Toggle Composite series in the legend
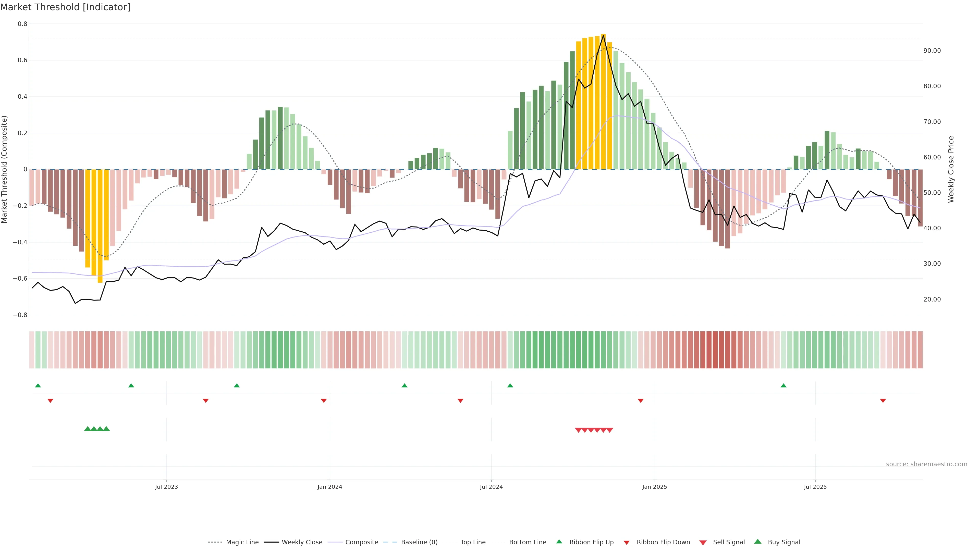Image resolution: width=980 pixels, height=551 pixels. coord(361,542)
